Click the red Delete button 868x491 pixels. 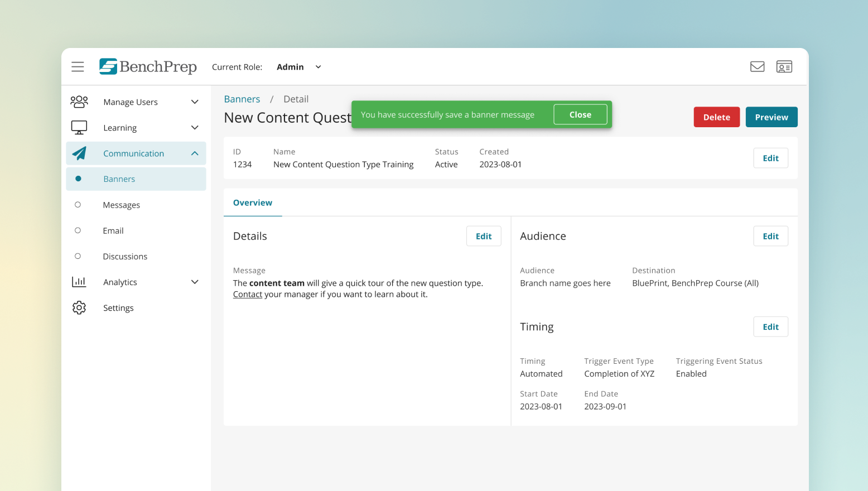(716, 117)
